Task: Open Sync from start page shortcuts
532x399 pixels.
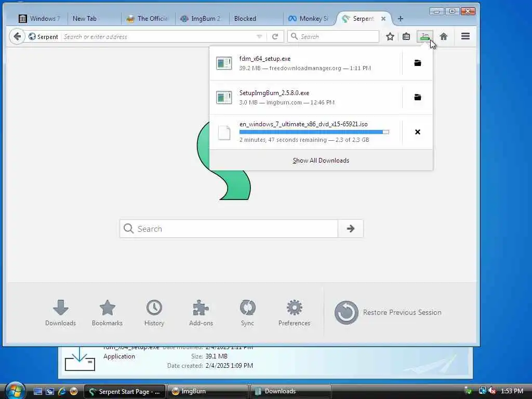Action: (x=247, y=313)
